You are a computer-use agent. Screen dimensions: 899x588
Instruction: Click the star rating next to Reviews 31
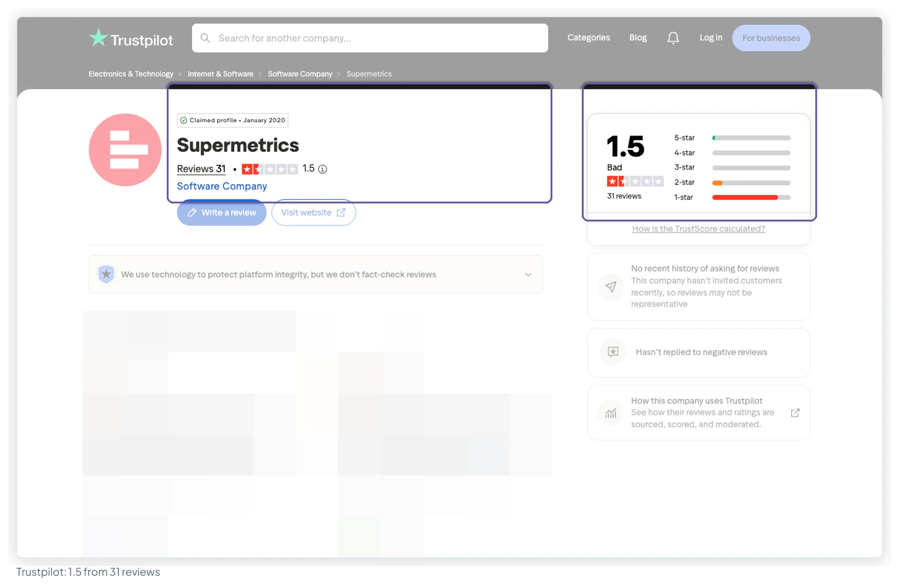coord(270,169)
